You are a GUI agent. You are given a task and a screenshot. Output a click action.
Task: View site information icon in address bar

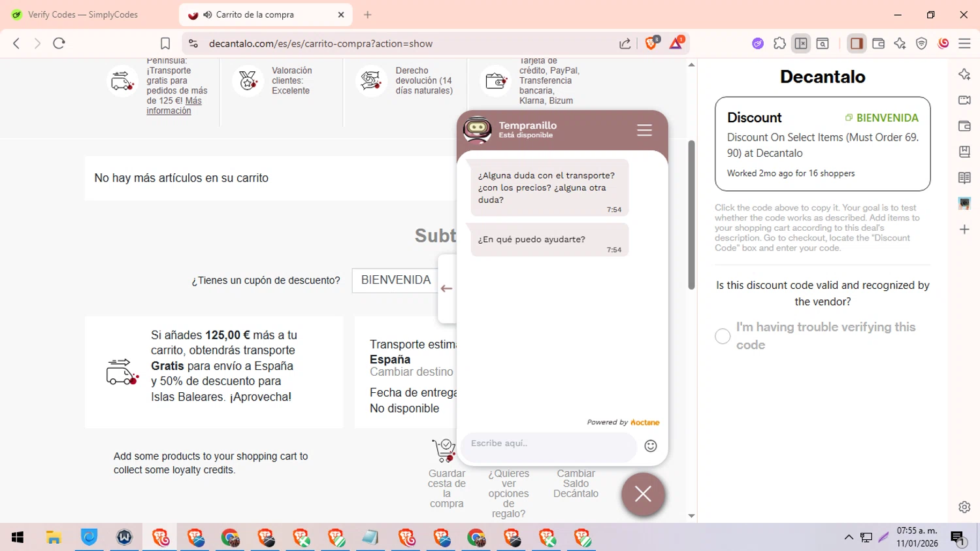tap(193, 44)
